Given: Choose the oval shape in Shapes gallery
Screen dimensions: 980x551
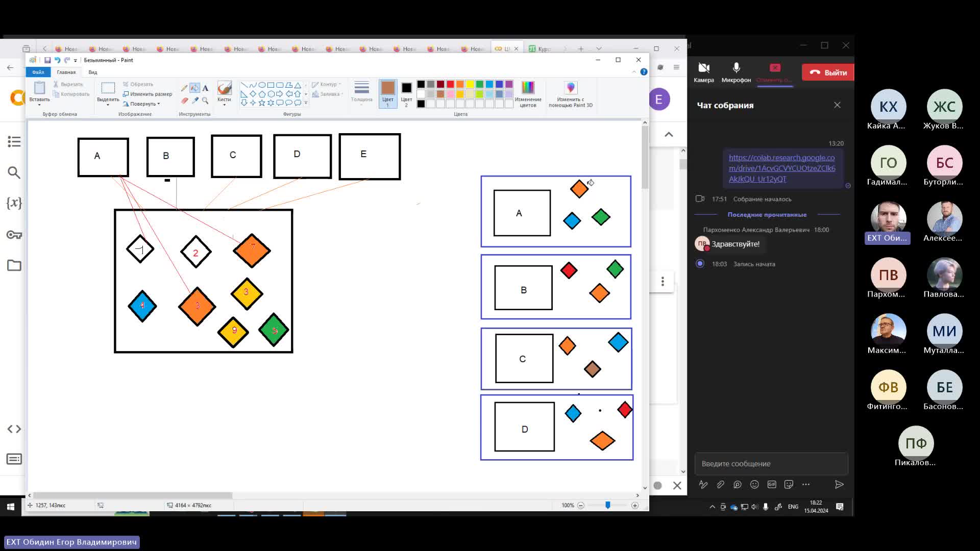Looking at the screenshot, I should click(x=262, y=85).
